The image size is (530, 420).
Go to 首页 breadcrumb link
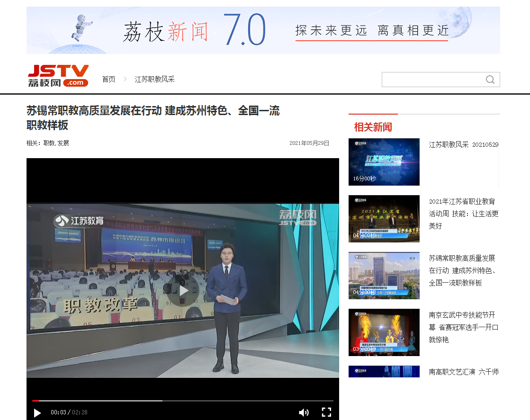point(109,79)
